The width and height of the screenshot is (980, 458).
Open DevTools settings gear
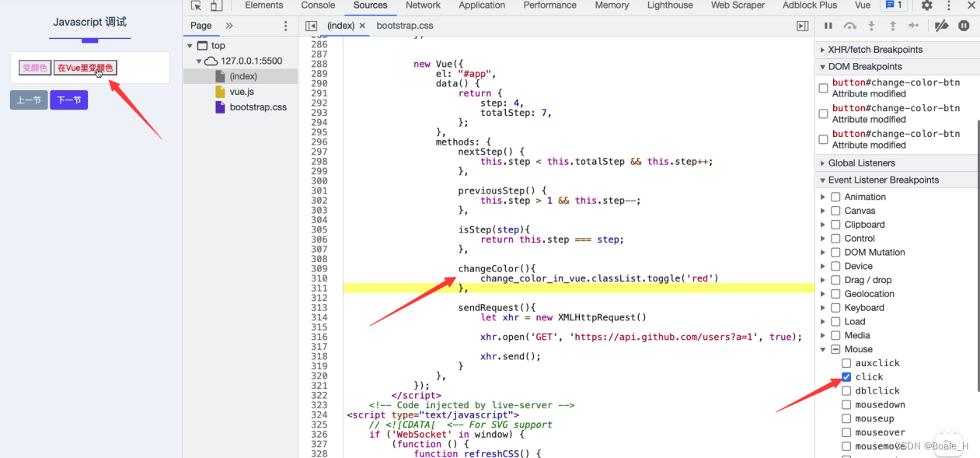point(926,5)
